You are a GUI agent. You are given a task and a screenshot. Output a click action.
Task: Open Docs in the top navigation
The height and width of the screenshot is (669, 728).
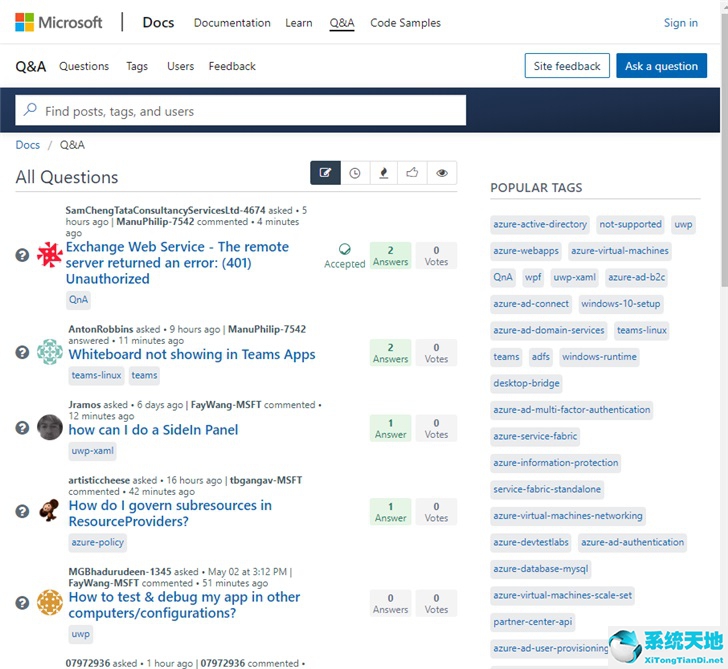[158, 22]
